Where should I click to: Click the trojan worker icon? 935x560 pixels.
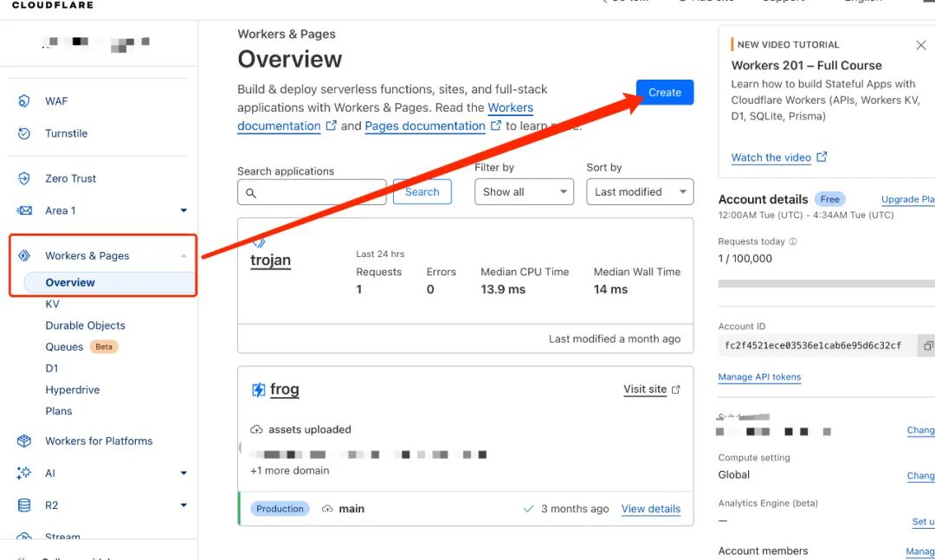click(x=258, y=242)
